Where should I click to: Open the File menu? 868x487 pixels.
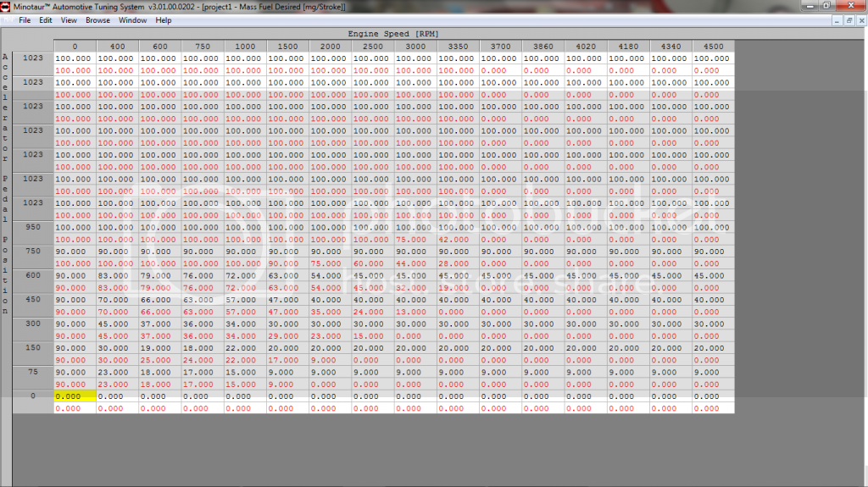25,20
